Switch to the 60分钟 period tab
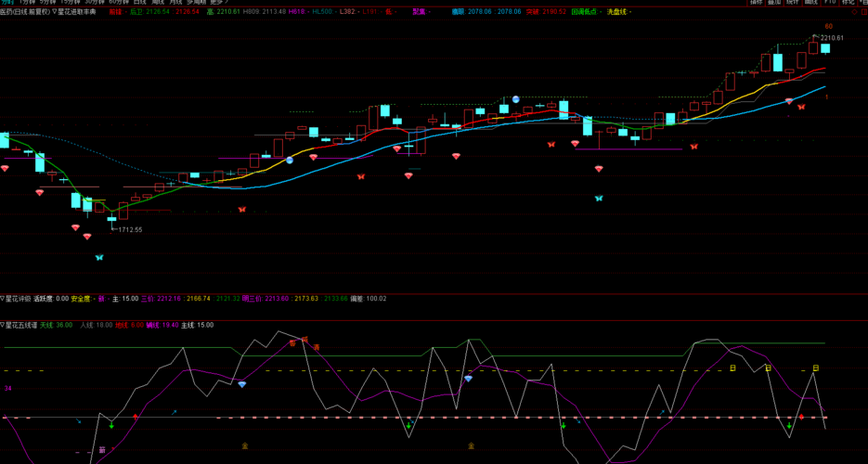The height and width of the screenshot is (464, 868). point(120,2)
